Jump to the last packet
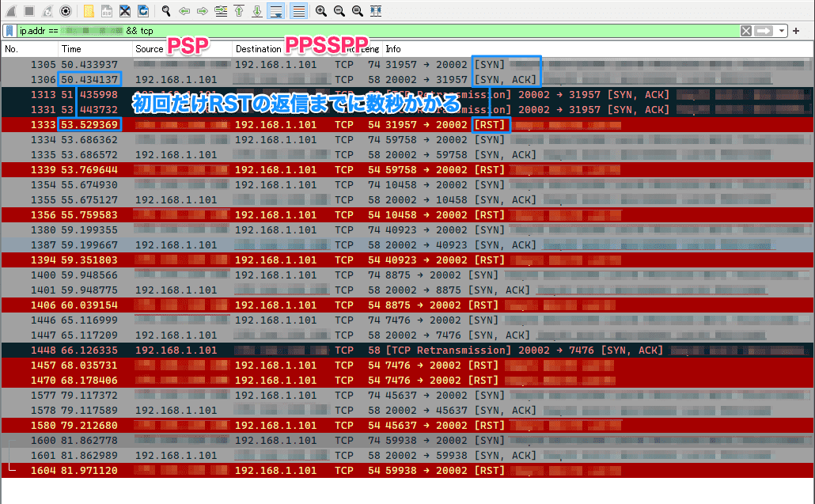The height and width of the screenshot is (504, 815). pyautogui.click(x=257, y=11)
